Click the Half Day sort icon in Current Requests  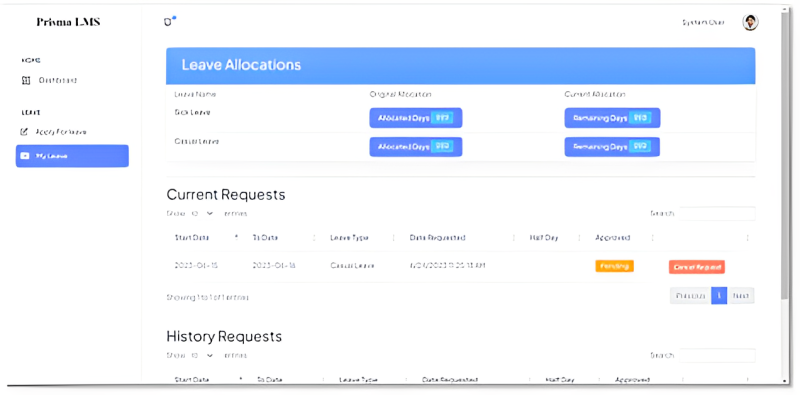579,238
